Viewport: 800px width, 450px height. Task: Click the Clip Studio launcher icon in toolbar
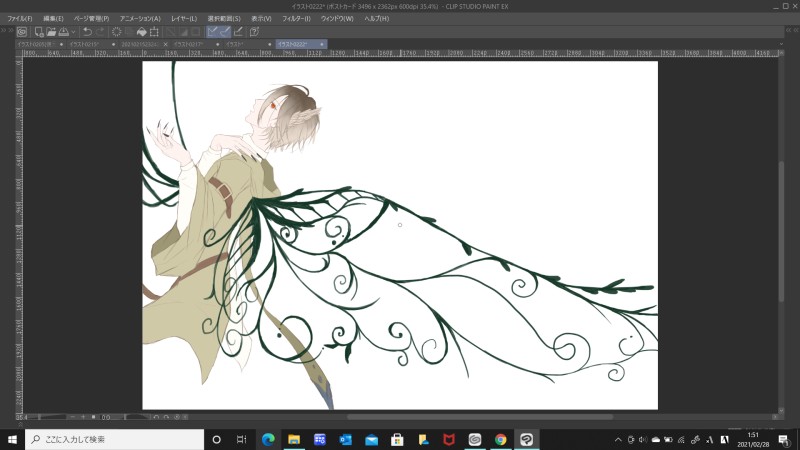click(21, 31)
